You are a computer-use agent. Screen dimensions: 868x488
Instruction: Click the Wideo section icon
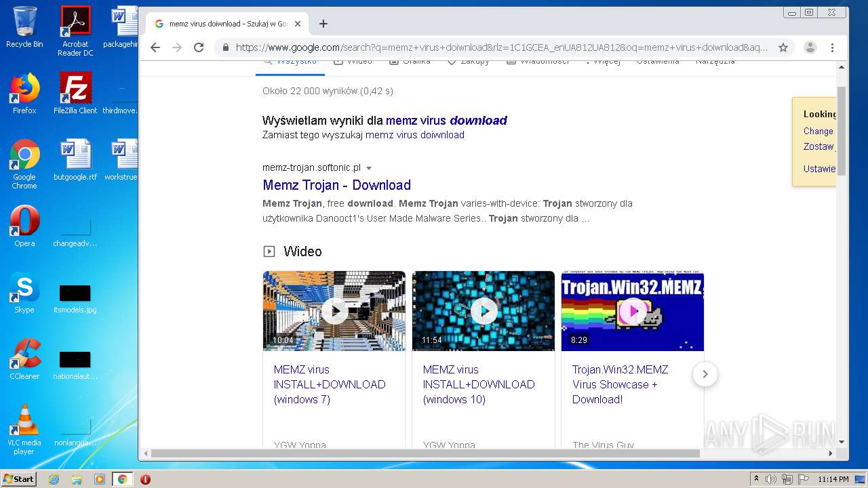coord(269,251)
